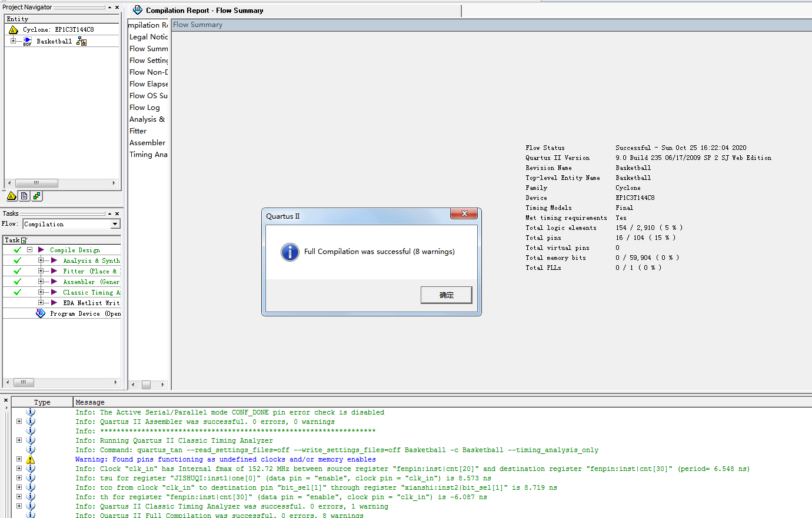Image resolution: width=812 pixels, height=518 pixels.
Task: Expand the Assembler task node
Action: (41, 282)
